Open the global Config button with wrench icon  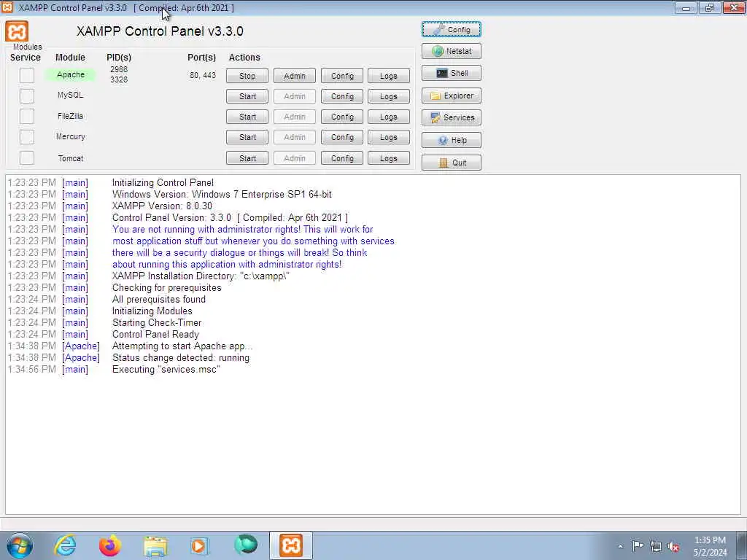pyautogui.click(x=451, y=29)
